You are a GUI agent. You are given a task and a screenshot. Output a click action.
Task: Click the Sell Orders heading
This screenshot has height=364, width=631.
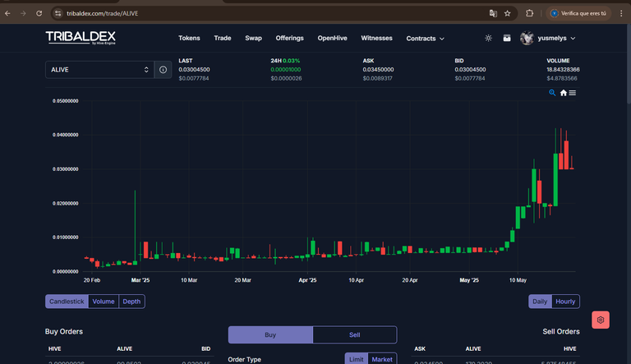click(x=561, y=331)
